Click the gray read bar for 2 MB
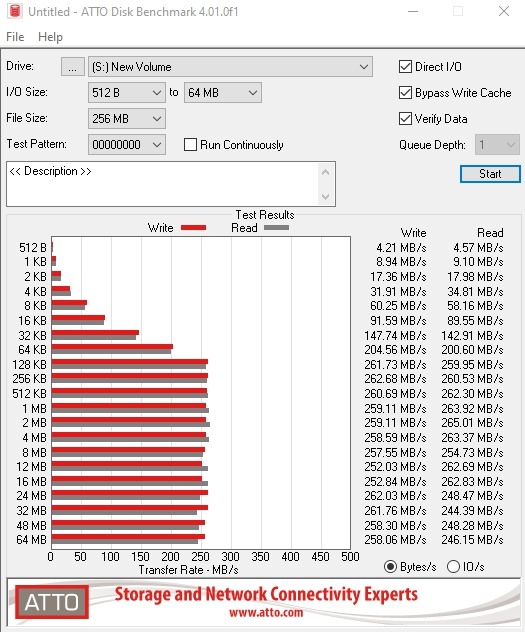525x632 pixels. [131, 424]
